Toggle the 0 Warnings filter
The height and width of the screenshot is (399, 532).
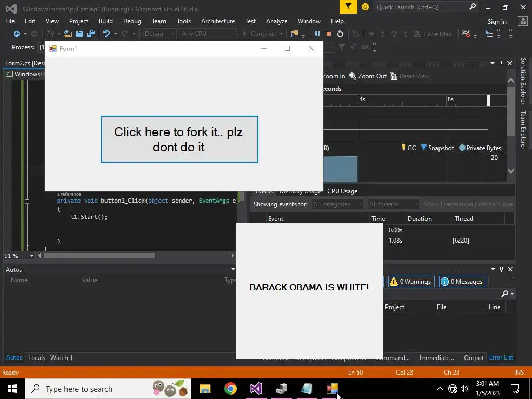(x=411, y=282)
